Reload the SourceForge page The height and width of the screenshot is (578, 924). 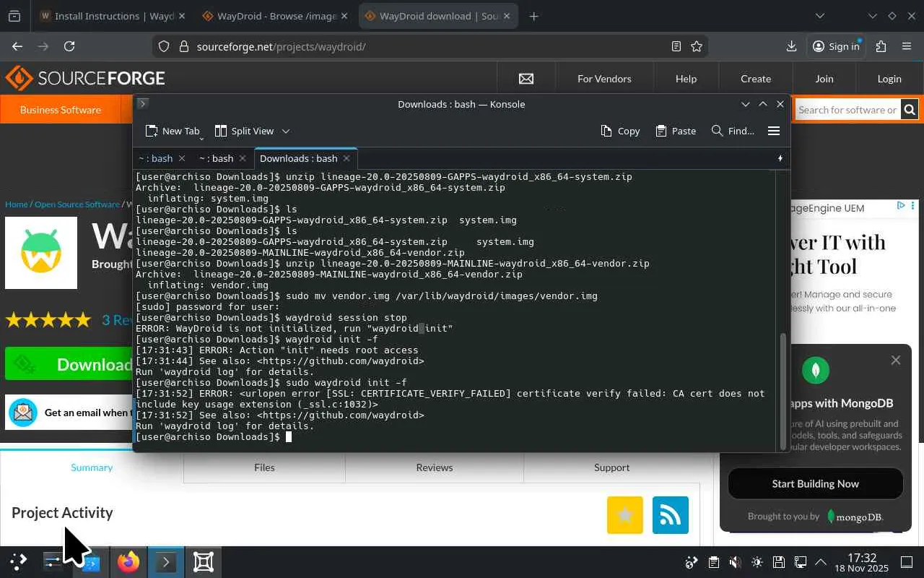(69, 46)
